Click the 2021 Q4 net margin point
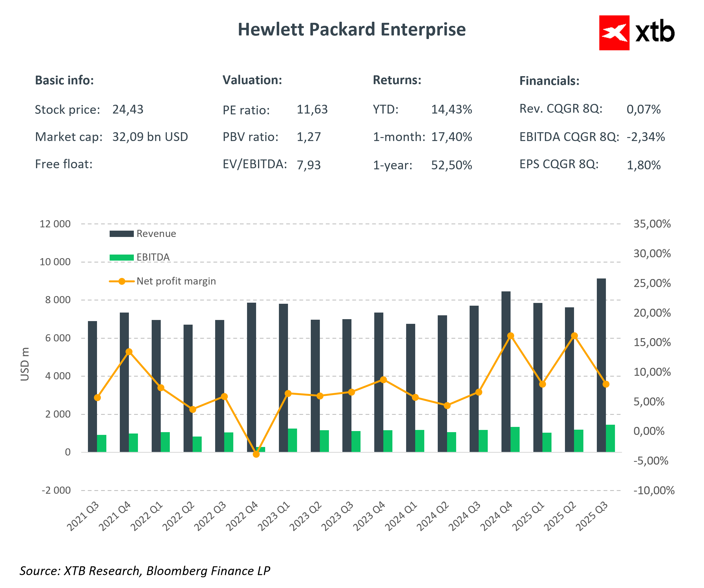Viewport: 704px width, 588px height. tap(129, 352)
